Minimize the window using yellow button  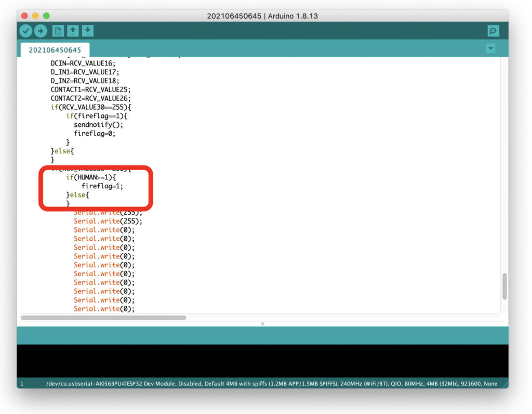(x=36, y=16)
